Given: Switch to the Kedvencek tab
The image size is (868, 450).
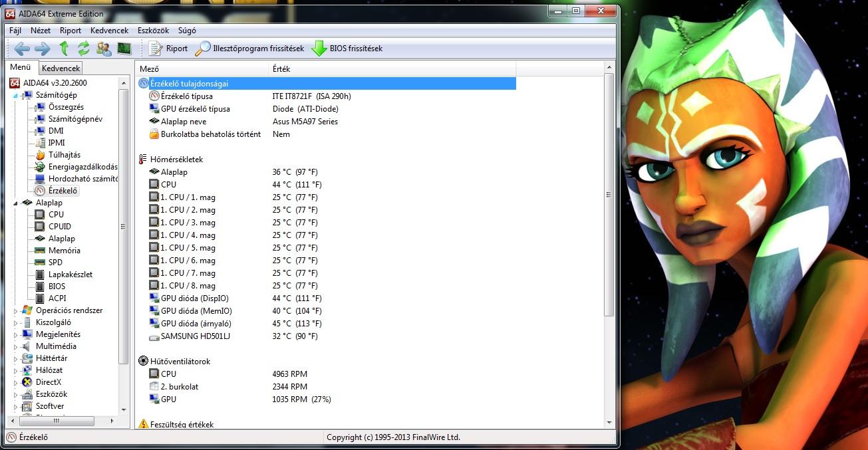Looking at the screenshot, I should pos(61,68).
